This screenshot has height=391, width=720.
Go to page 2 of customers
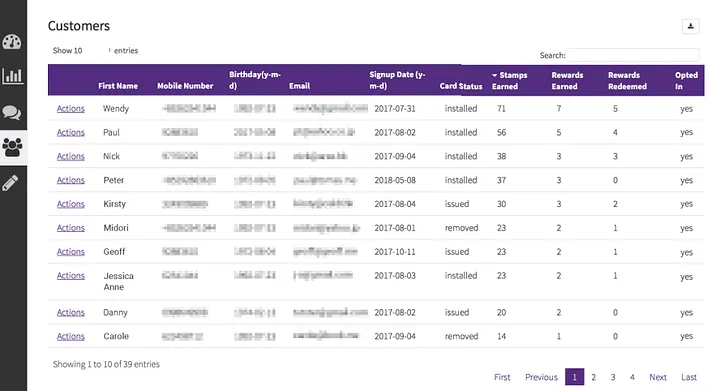point(593,377)
